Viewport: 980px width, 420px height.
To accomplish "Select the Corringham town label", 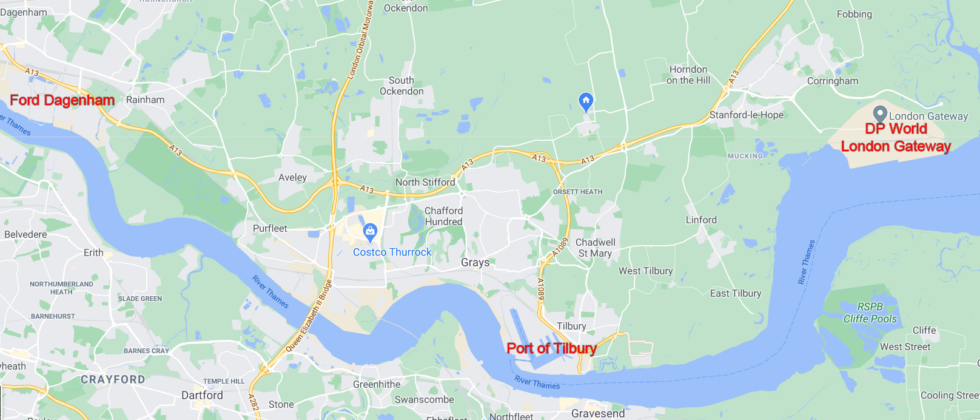I will [x=833, y=81].
